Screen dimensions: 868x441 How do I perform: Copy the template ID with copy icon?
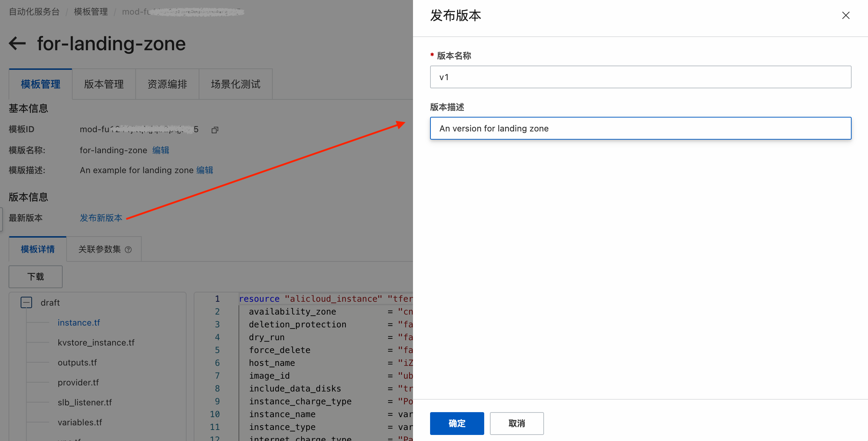(x=215, y=130)
